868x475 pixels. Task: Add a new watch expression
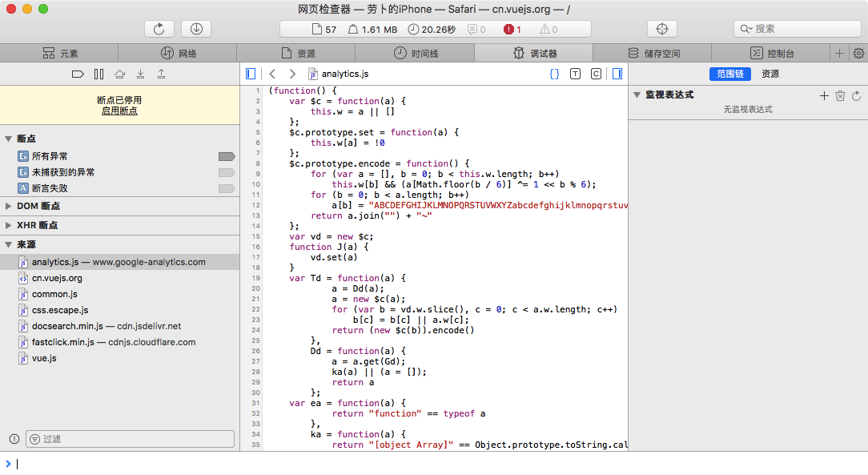pos(824,96)
